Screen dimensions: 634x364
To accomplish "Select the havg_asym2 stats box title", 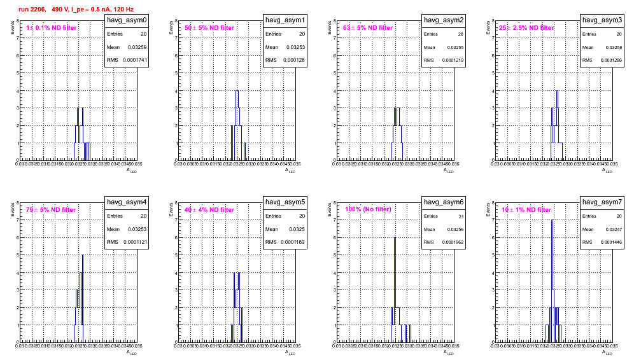I will [444, 20].
